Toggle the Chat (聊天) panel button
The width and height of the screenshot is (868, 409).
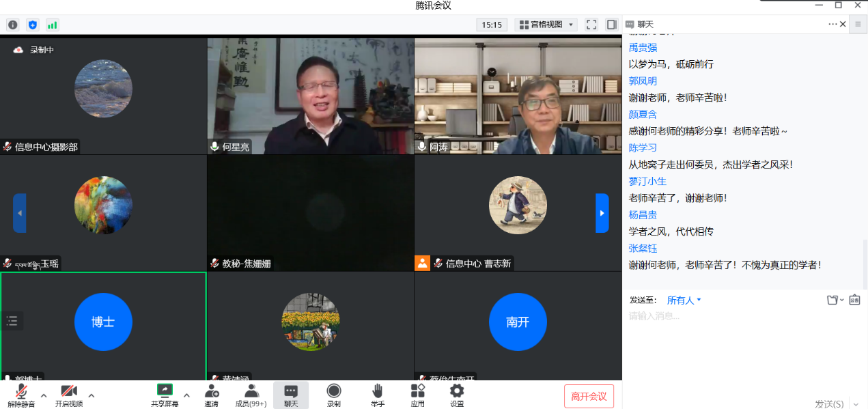point(291,395)
